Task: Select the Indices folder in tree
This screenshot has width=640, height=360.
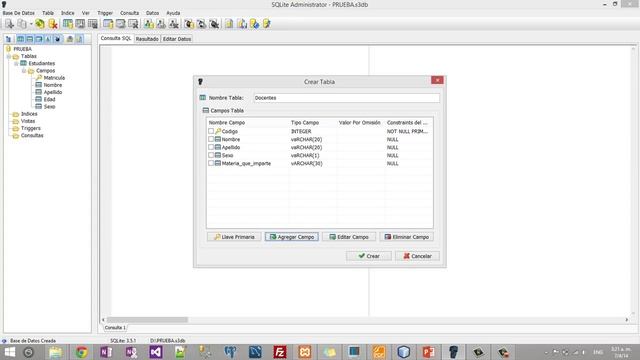Action: [29, 114]
